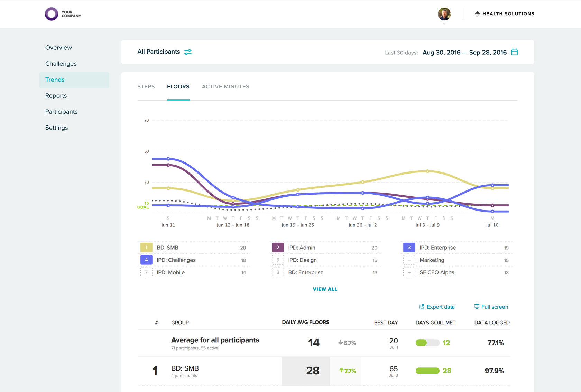Image resolution: width=581 pixels, height=392 pixels.
Task: Click the Export data chart icon
Action: (x=422, y=307)
